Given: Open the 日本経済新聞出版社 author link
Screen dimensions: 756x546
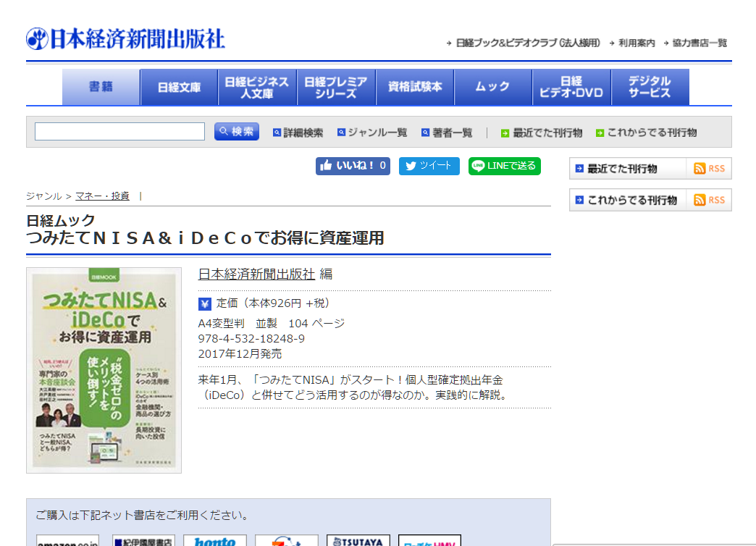Looking at the screenshot, I should coord(256,274).
